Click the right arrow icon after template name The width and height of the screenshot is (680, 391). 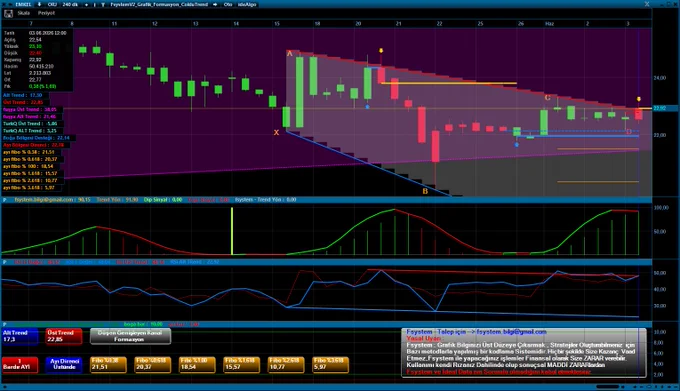tap(215, 4)
